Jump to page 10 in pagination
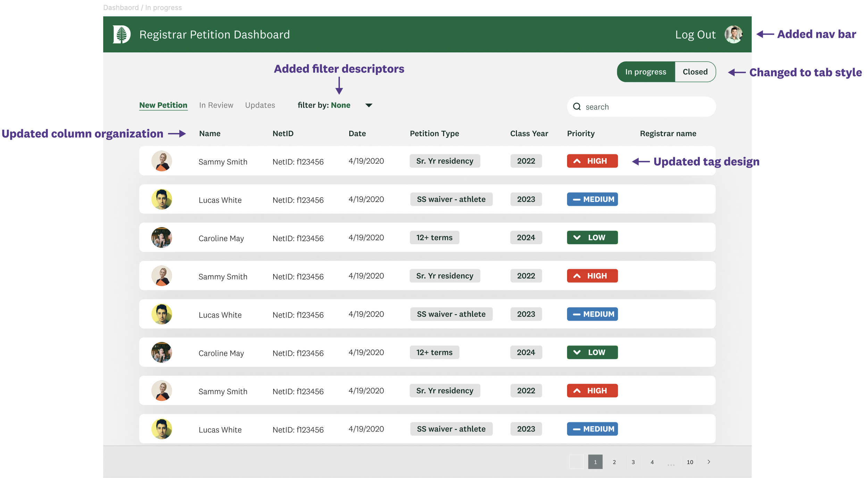The height and width of the screenshot is (492, 868). [x=690, y=462]
